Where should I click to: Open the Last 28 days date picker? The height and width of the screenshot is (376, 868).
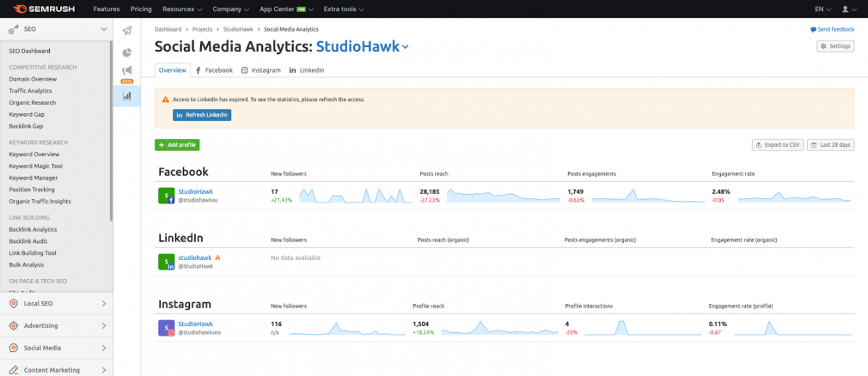click(x=830, y=145)
